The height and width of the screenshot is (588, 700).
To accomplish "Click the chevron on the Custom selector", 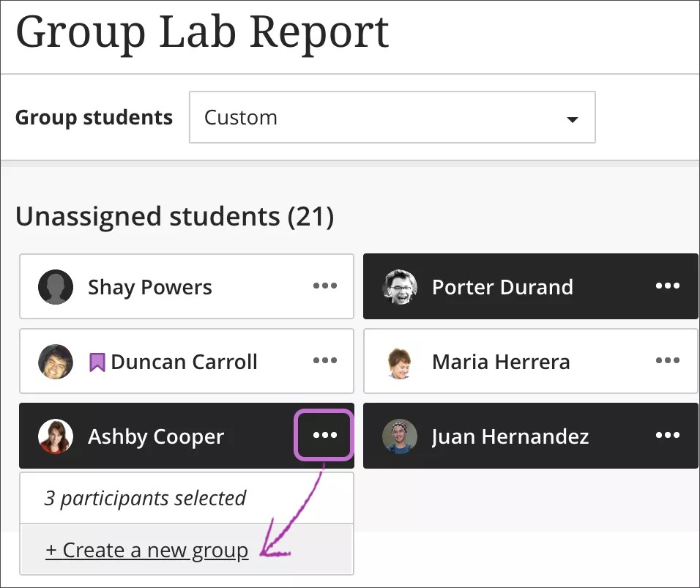I will pos(572,117).
